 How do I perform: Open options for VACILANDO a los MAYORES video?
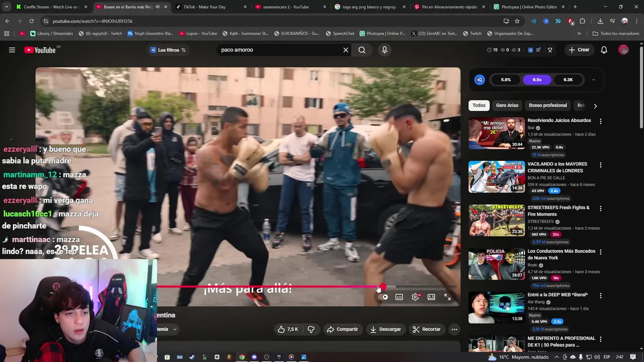pyautogui.click(x=600, y=165)
